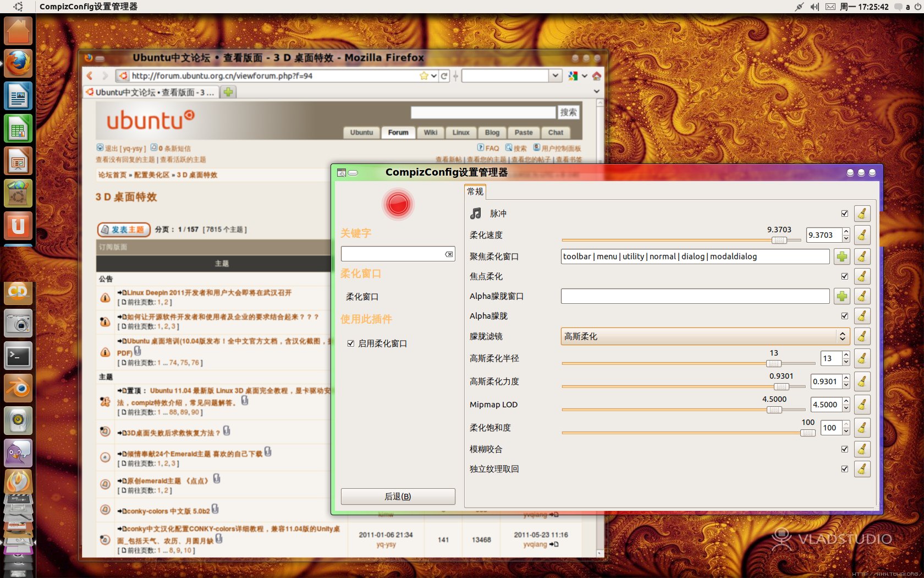The image size is (924, 578).
Task: Reset 柔化饱和度 with its broom icon
Action: [862, 428]
